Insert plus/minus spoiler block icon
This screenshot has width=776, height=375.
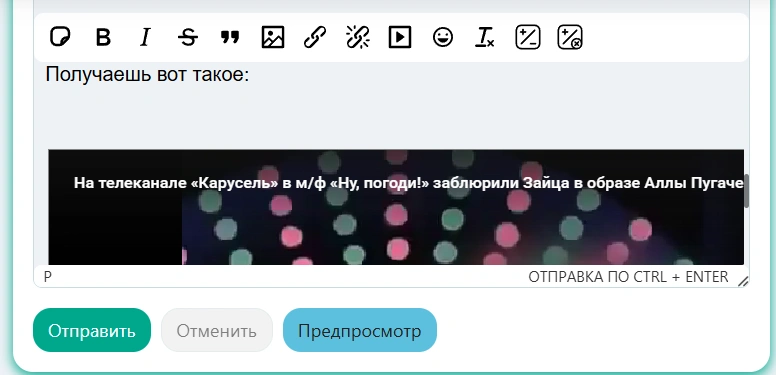pos(528,37)
